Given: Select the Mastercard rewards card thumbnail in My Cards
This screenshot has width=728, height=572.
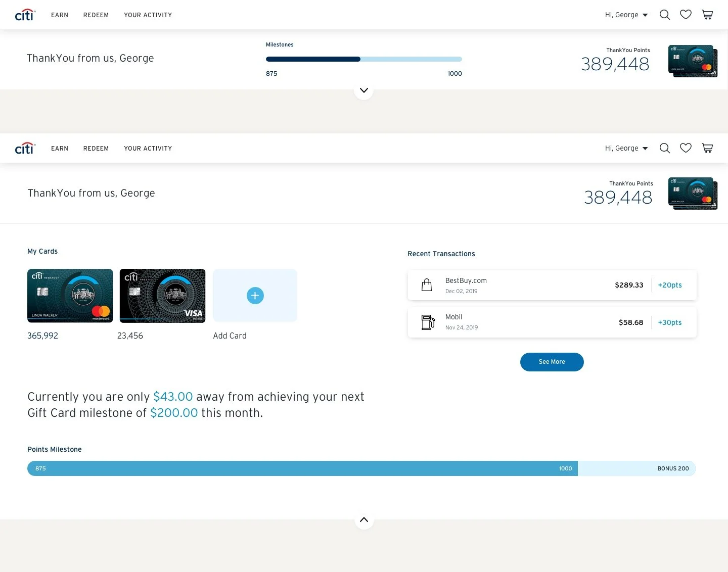Looking at the screenshot, I should (70, 296).
